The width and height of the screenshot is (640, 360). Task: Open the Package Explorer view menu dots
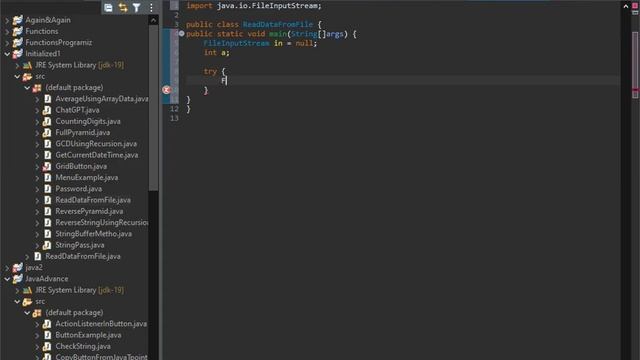(151, 7)
